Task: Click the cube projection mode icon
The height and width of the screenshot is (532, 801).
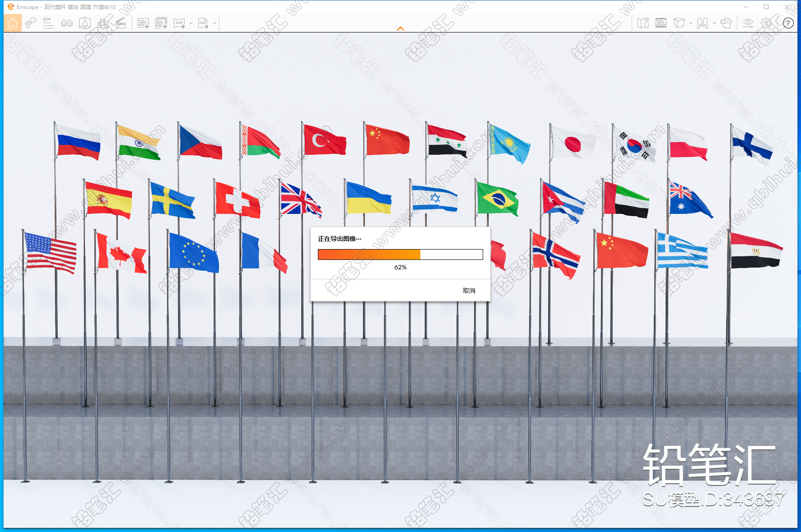Action: (679, 23)
